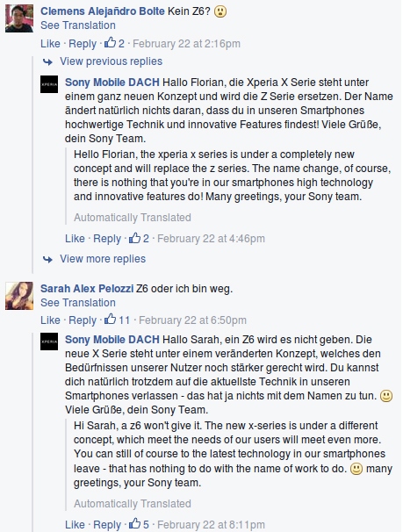This screenshot has width=403, height=532.
Task: Click Xperia avatar on second Sony reply
Action: (49, 341)
